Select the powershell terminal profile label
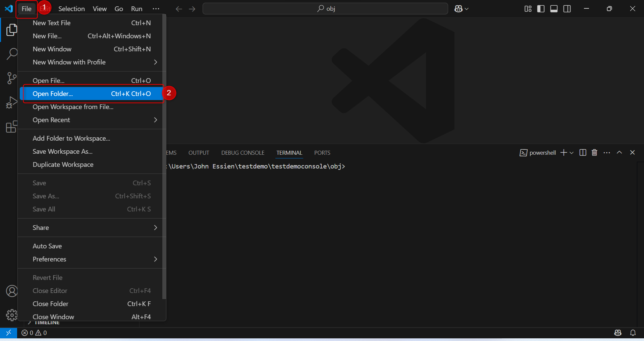 click(538, 153)
